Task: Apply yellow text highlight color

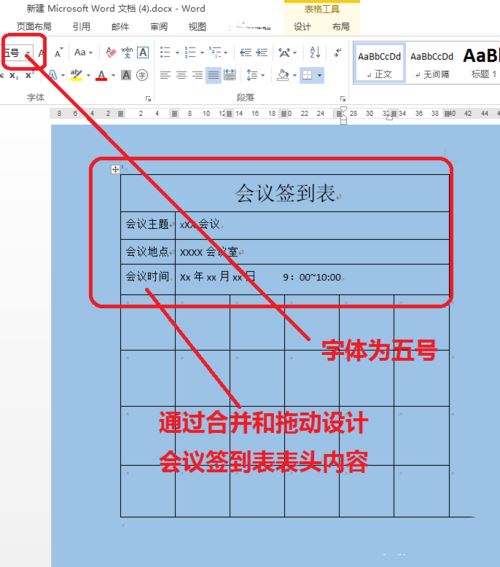Action: coord(76,75)
